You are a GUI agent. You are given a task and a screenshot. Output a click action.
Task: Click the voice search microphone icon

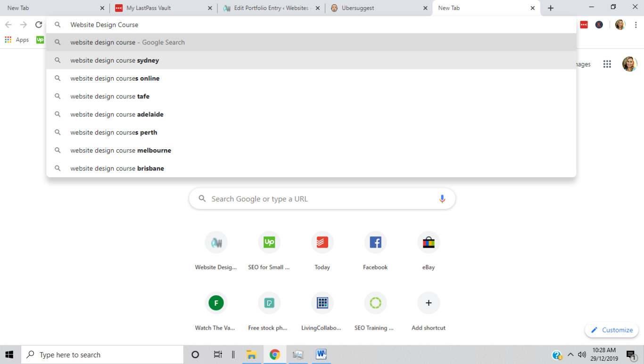click(442, 199)
